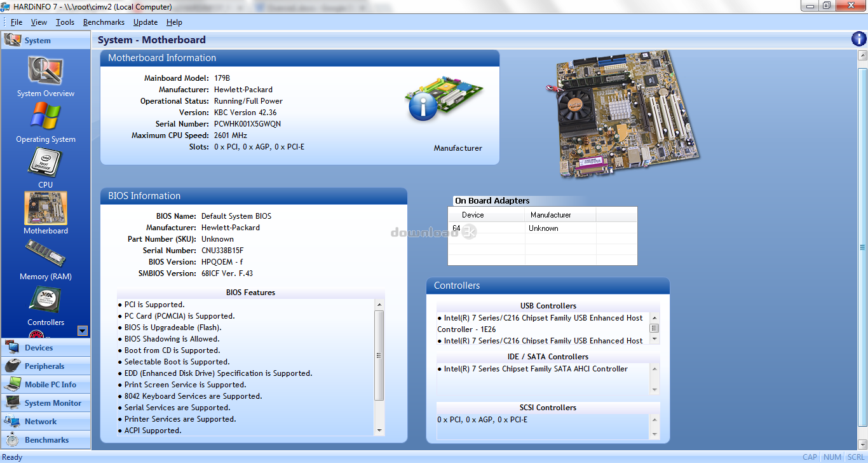This screenshot has width=868, height=463.
Task: Click the Devices category icon
Action: [x=12, y=348]
